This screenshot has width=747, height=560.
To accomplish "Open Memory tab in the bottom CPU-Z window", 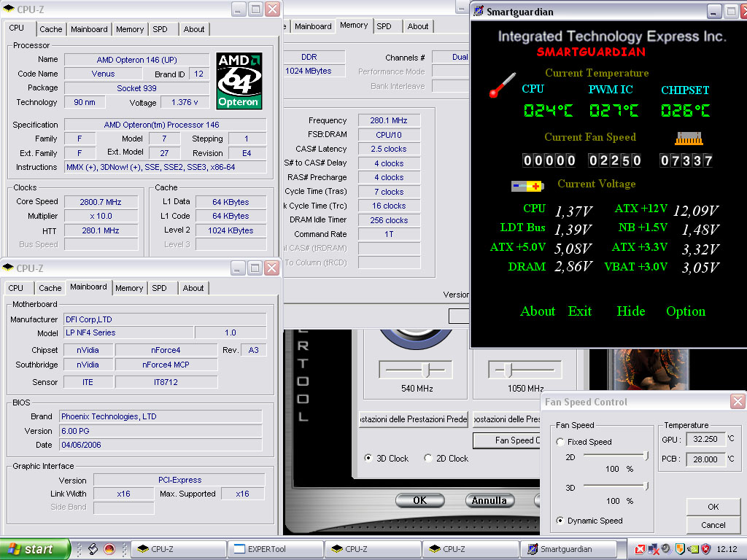I will [x=129, y=288].
